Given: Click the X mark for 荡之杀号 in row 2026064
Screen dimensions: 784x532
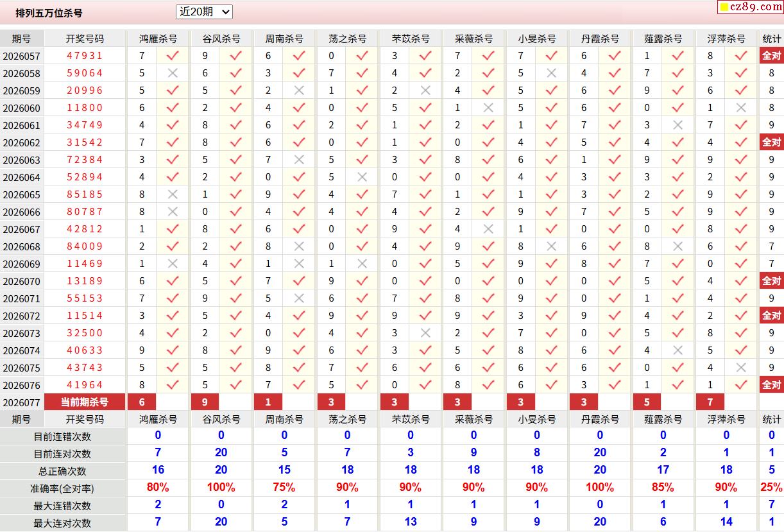Looking at the screenshot, I should (362, 177).
